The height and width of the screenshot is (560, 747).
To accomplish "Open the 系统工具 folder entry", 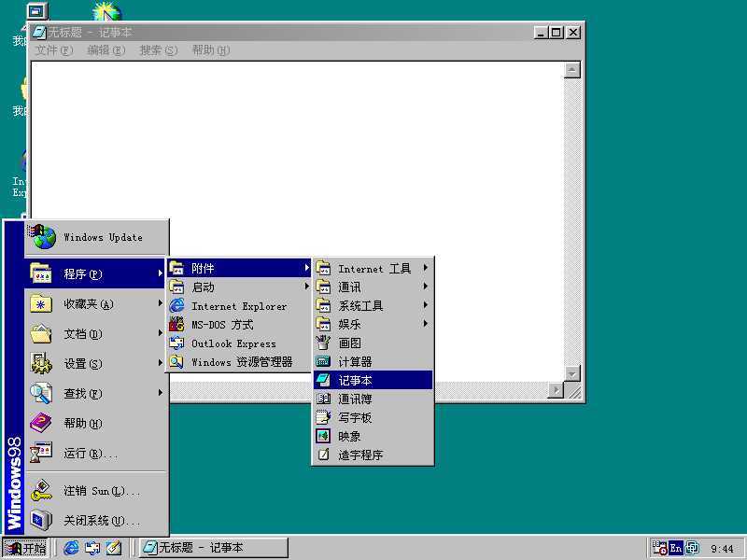I will (x=373, y=305).
